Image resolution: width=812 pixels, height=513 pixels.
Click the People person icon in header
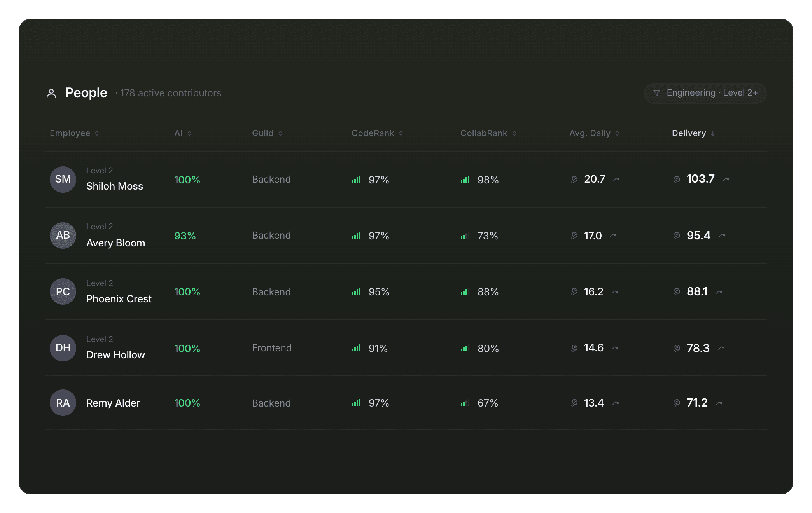[51, 93]
